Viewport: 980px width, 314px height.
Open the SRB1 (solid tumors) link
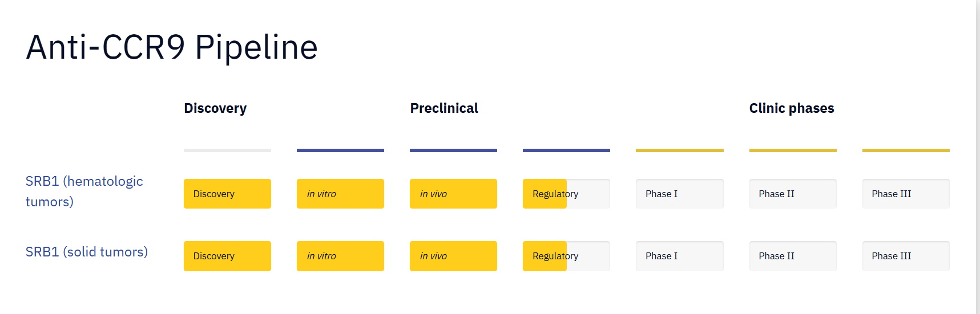pos(87,252)
